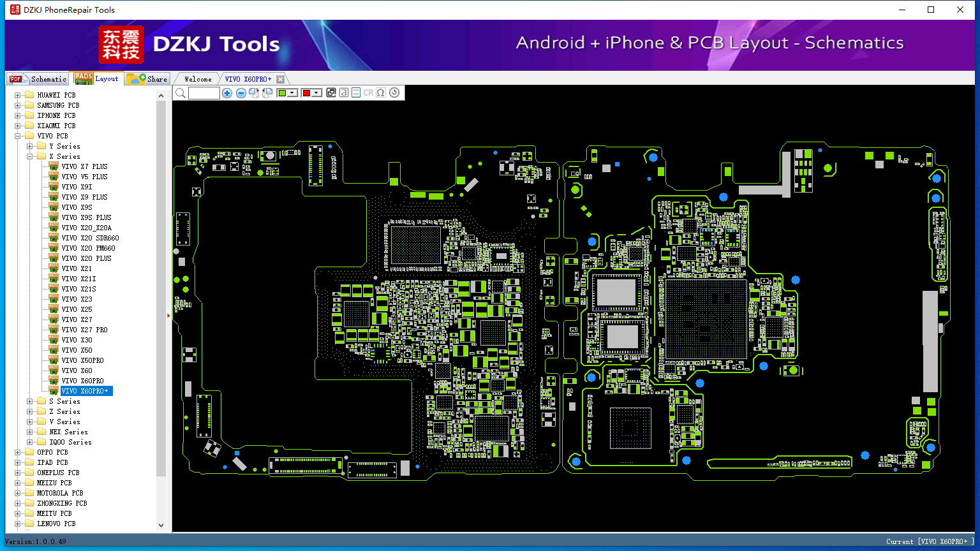Select the V Series folder
The height and width of the screenshot is (551, 980).
[x=65, y=422]
